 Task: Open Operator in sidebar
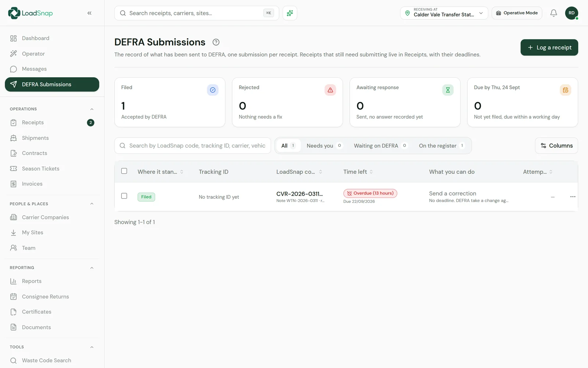[52, 54]
